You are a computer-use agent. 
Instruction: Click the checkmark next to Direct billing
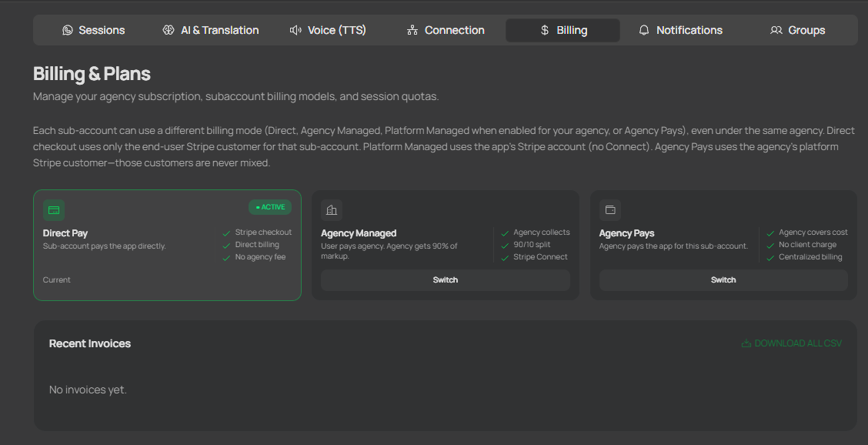click(x=226, y=246)
